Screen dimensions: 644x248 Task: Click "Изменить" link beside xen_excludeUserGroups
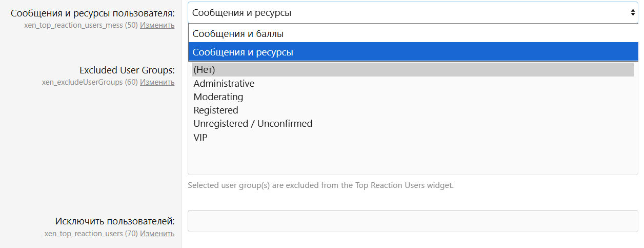click(157, 82)
